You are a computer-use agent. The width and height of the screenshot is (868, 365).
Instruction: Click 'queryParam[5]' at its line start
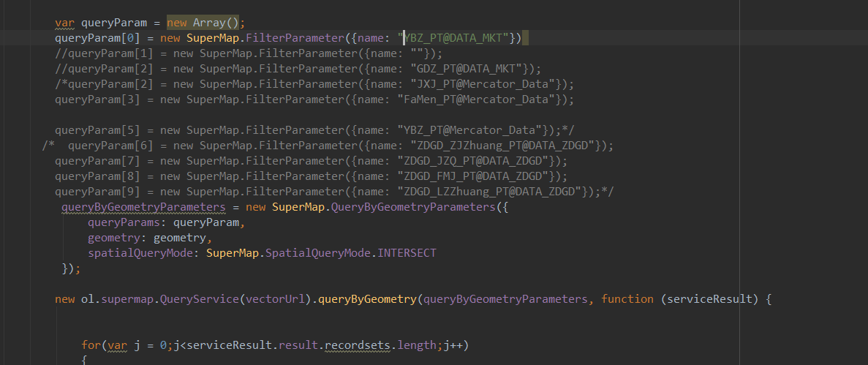click(x=97, y=130)
